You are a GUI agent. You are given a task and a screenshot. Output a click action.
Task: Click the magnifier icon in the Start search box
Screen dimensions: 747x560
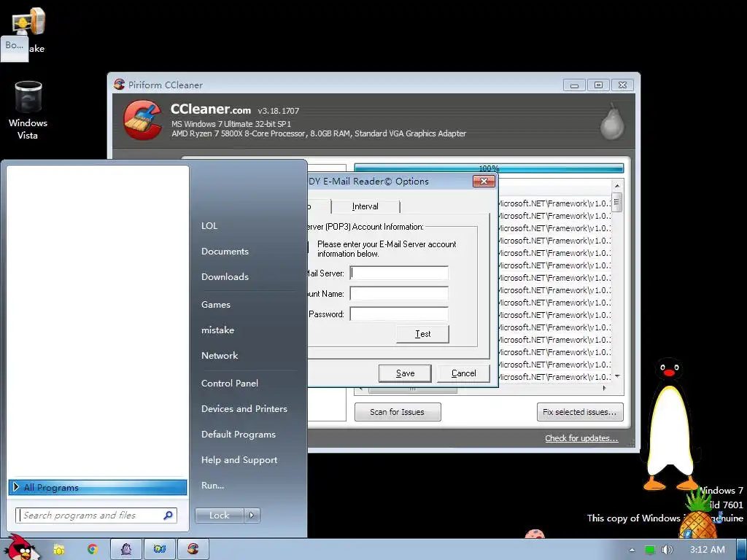pos(168,516)
